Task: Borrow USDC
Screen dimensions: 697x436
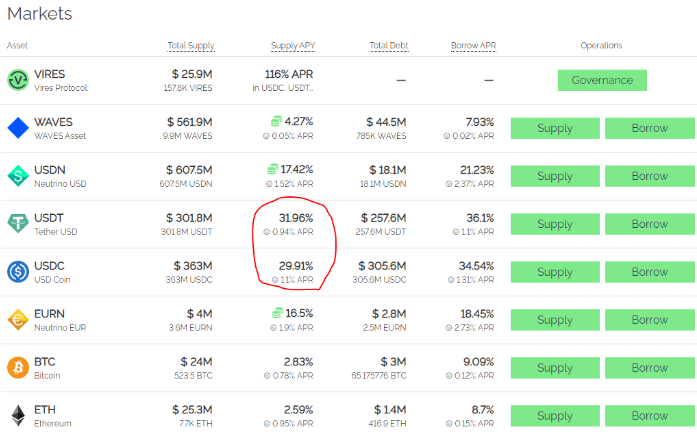Action: coord(649,272)
